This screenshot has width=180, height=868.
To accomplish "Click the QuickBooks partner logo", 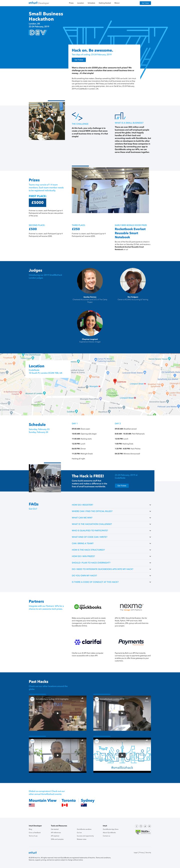I will [88, 607].
